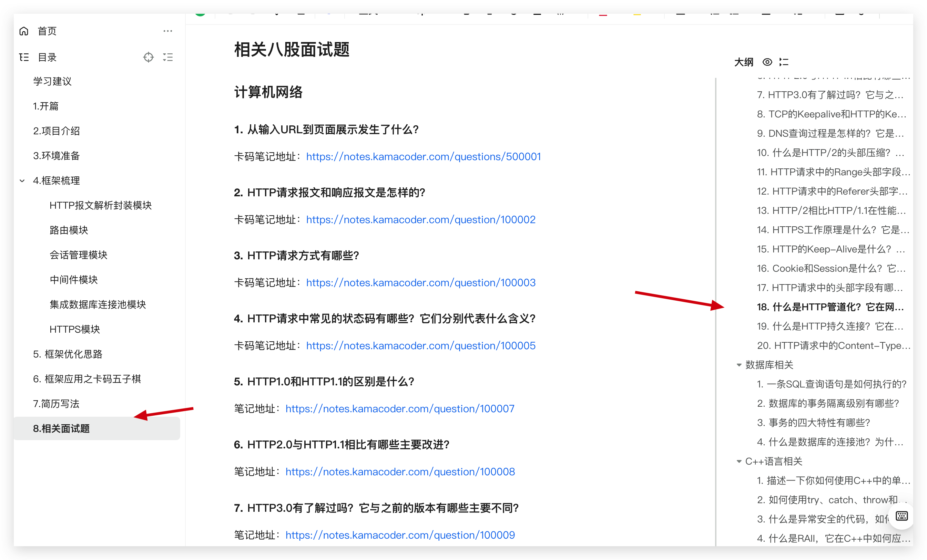Jump to outline item 17. HTTP请求中的头部字段
This screenshot has height=560, width=927.
pyautogui.click(x=830, y=288)
